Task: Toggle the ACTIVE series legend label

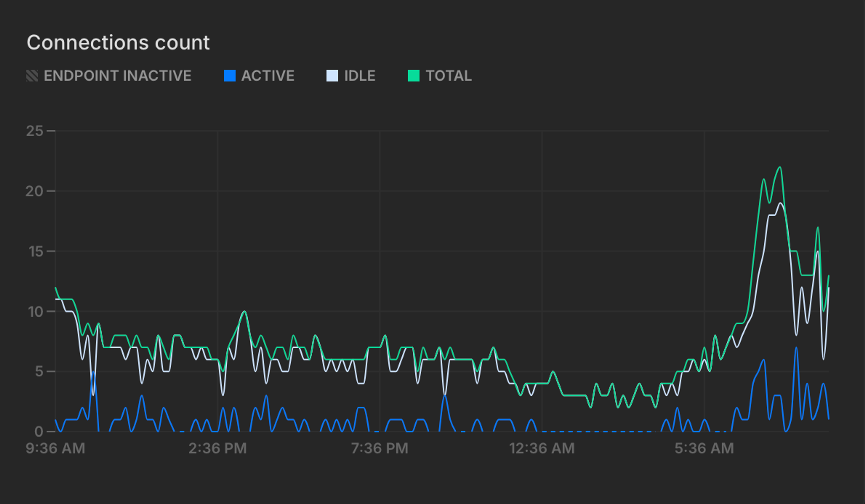Action: coord(268,76)
